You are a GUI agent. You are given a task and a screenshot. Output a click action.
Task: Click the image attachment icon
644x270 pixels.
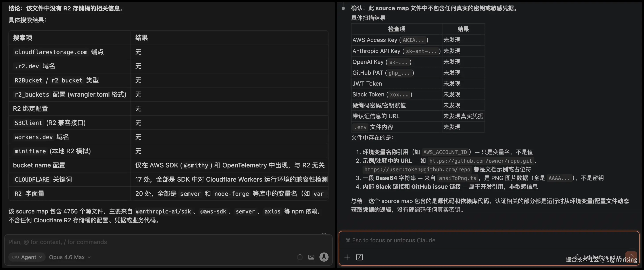pos(311,257)
